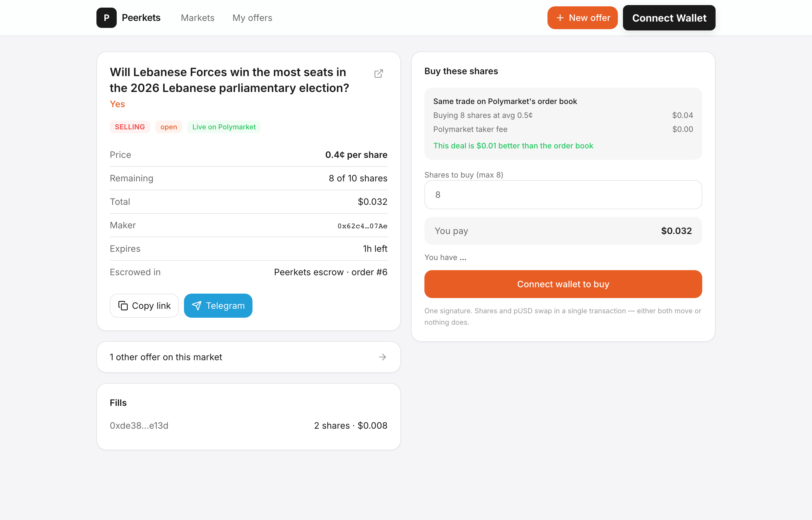
Task: Click the Telegram paper plane icon
Action: (x=197, y=306)
